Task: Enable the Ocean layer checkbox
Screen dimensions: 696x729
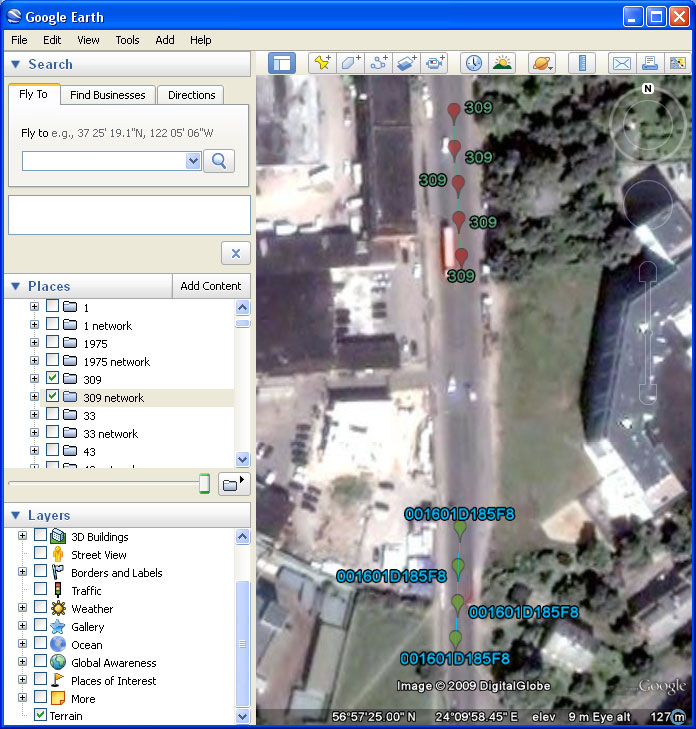Action: point(40,643)
